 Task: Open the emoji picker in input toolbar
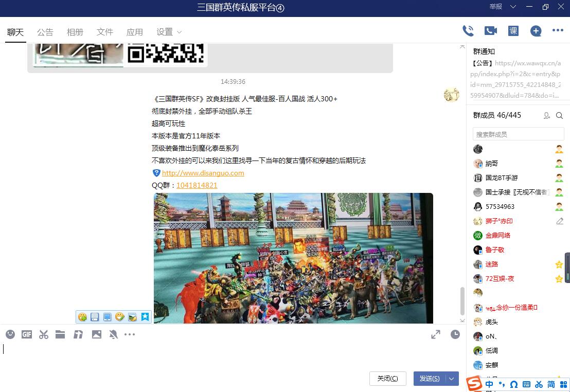point(10,334)
